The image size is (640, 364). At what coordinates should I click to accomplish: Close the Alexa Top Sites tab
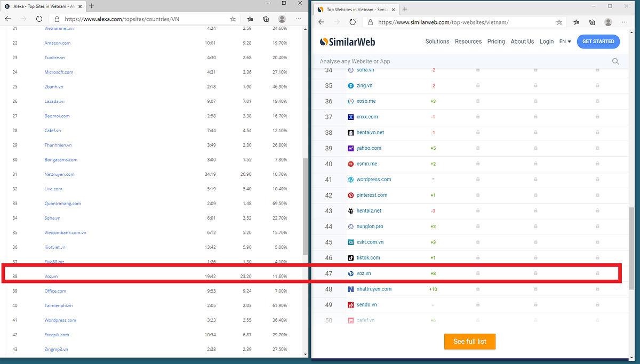point(81,6)
